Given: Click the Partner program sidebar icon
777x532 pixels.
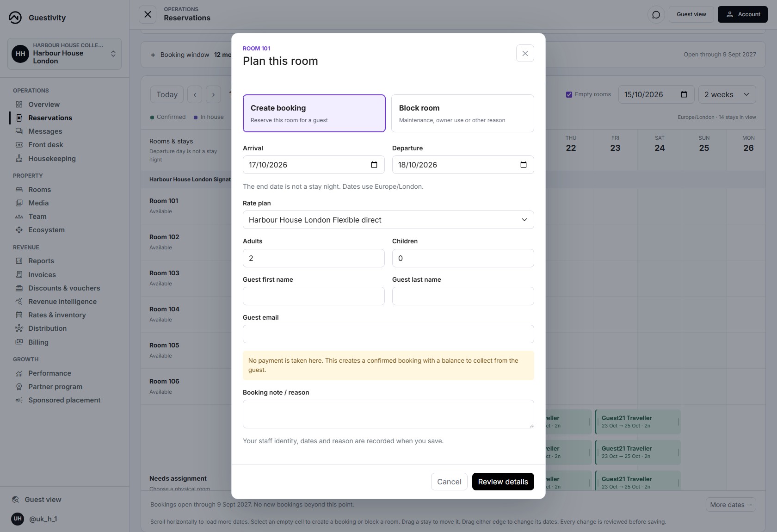Looking at the screenshot, I should [19, 387].
